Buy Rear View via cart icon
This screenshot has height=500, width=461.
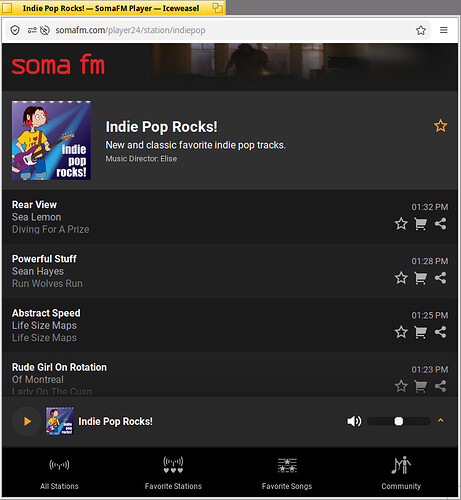pyautogui.click(x=420, y=224)
